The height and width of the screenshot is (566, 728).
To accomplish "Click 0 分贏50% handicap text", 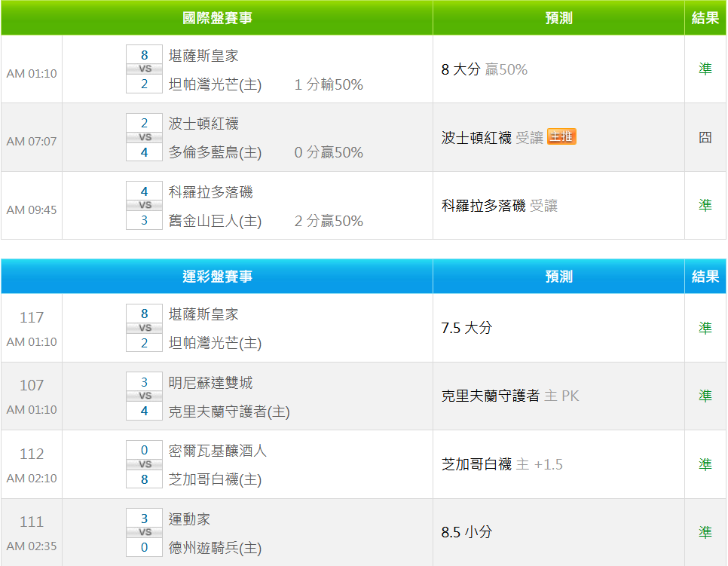I will point(329,152).
